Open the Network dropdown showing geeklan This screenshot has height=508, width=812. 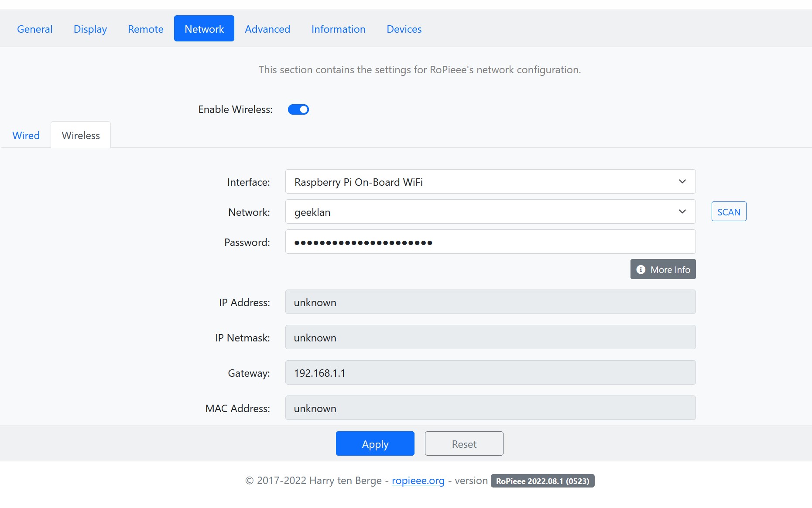pos(490,212)
